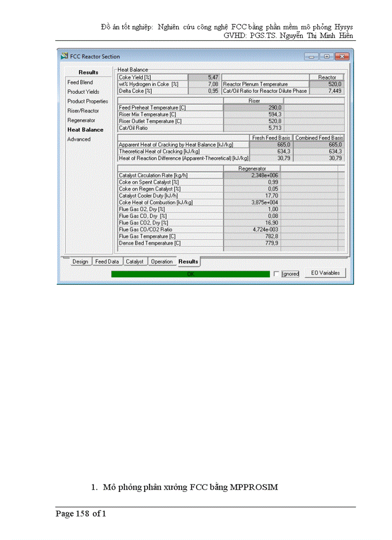Click the FCC Reactor Section title bar icon
Image resolution: width=392 pixels, height=540 pixels.
tap(64, 56)
